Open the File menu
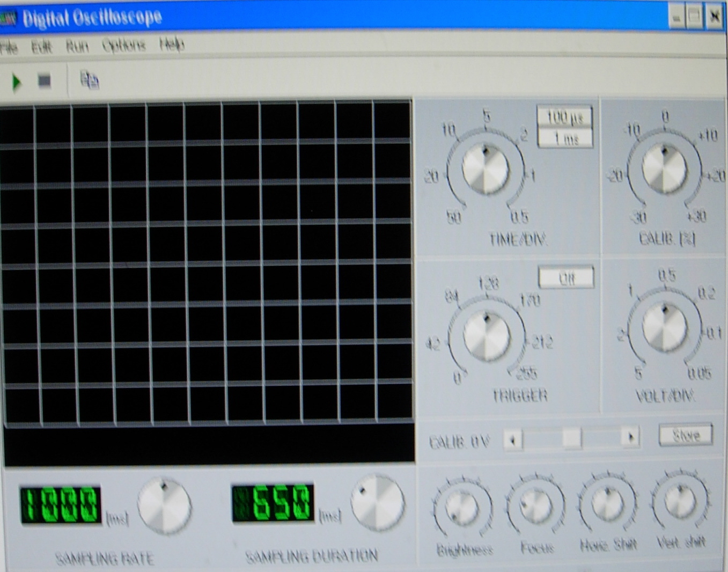The height and width of the screenshot is (572, 728). [9, 47]
